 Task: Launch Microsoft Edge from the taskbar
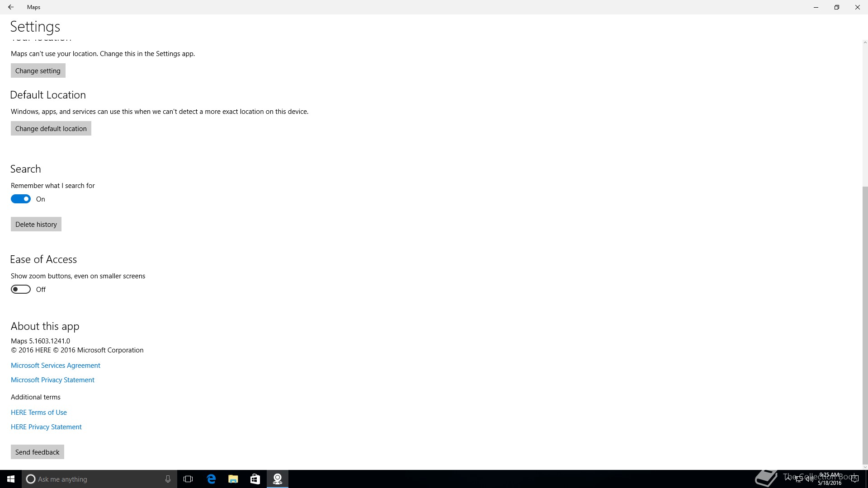pyautogui.click(x=211, y=479)
